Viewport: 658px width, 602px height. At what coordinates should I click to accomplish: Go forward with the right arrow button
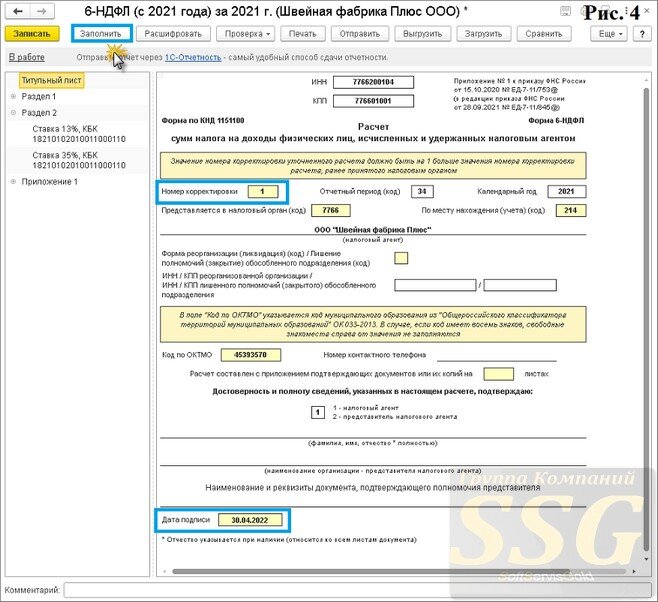coord(42,11)
